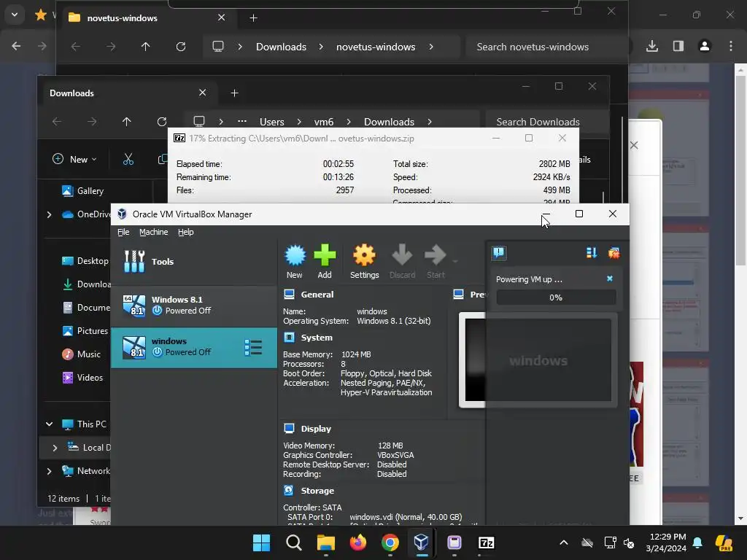
Task: Open the File menu in VirtualBox
Action: pyautogui.click(x=123, y=232)
